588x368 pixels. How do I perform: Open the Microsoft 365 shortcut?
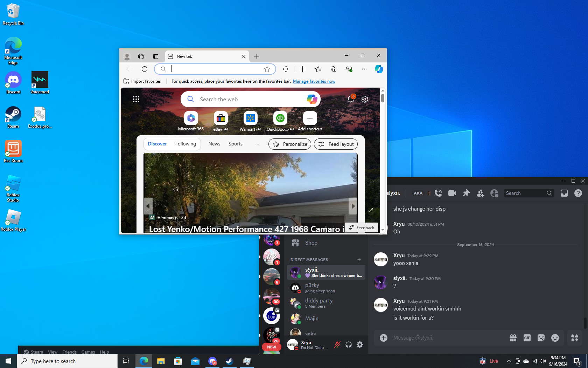coord(191,122)
